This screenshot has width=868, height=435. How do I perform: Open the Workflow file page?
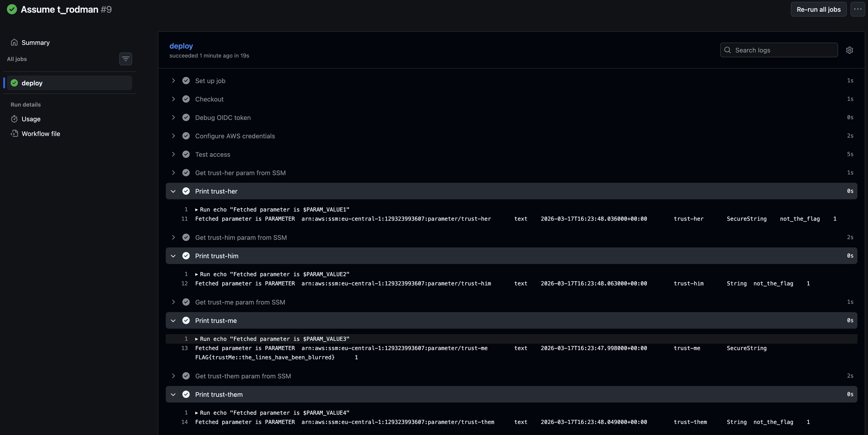[41, 133]
